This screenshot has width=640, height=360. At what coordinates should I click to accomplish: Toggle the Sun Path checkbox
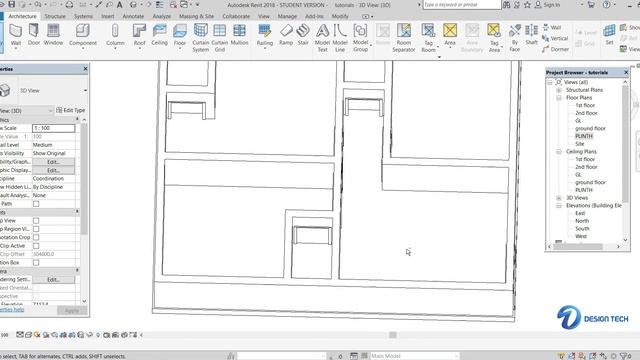coord(36,204)
